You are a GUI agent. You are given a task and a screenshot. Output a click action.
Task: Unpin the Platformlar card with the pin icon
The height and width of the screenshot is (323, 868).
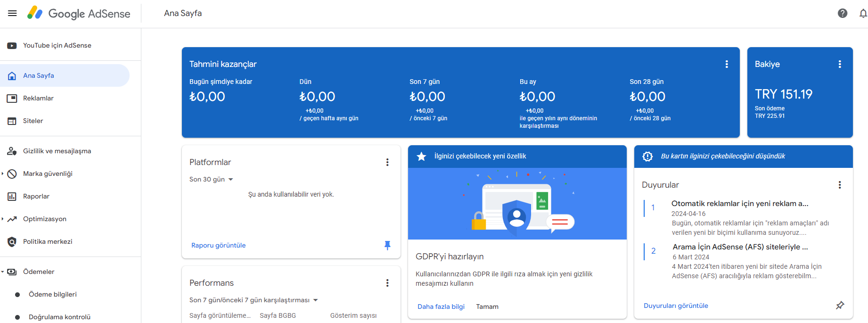tap(387, 245)
